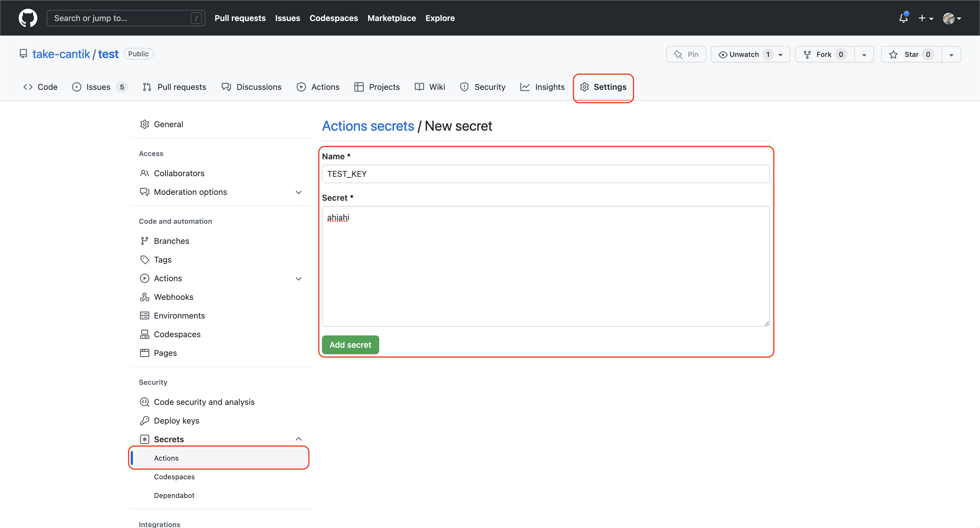Click the Environments sidebar icon
The image size is (980, 528).
144,316
